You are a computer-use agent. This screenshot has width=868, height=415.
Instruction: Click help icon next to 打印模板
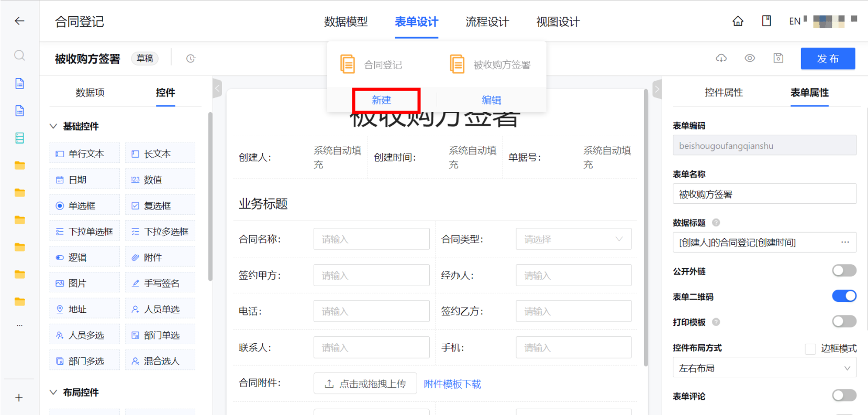click(716, 322)
